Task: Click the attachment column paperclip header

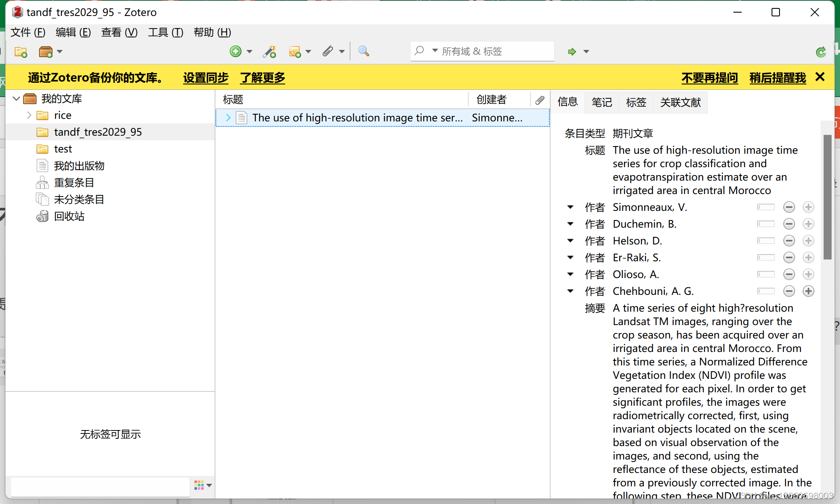Action: (540, 100)
